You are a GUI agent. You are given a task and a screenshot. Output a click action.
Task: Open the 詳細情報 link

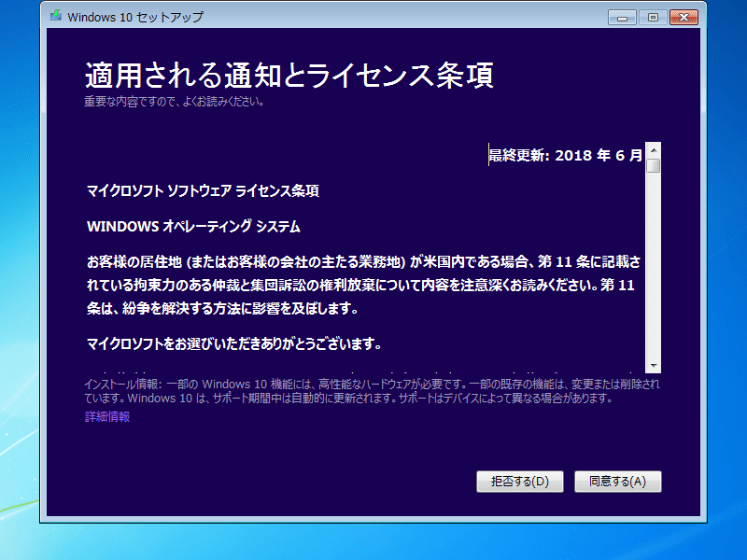point(107,416)
